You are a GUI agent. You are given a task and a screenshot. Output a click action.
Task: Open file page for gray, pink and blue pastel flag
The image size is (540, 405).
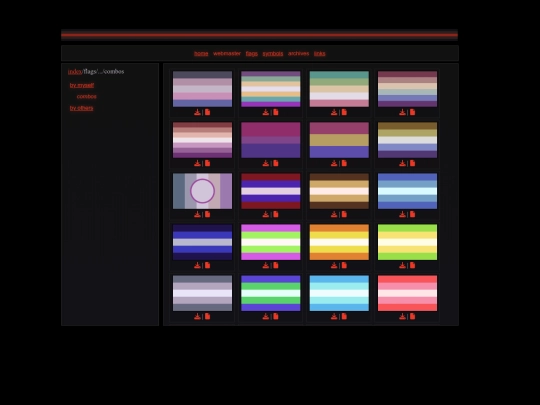pyautogui.click(x=207, y=112)
